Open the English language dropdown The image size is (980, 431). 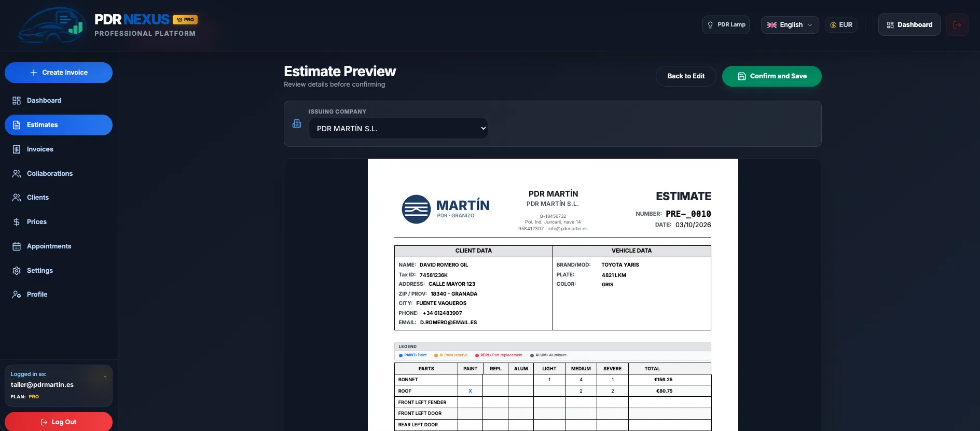[x=790, y=25]
